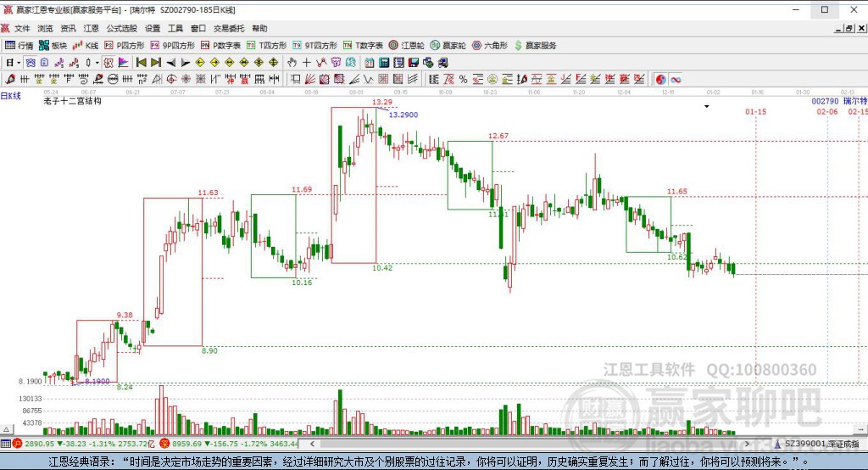This screenshot has width=868, height=470.
Task: Open the 设置 menu
Action: [x=153, y=28]
